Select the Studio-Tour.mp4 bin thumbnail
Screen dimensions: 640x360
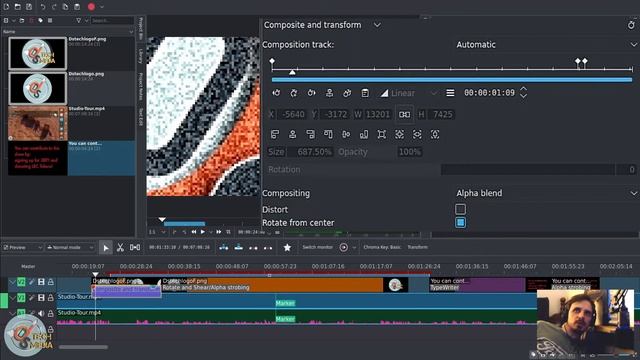coord(38,123)
